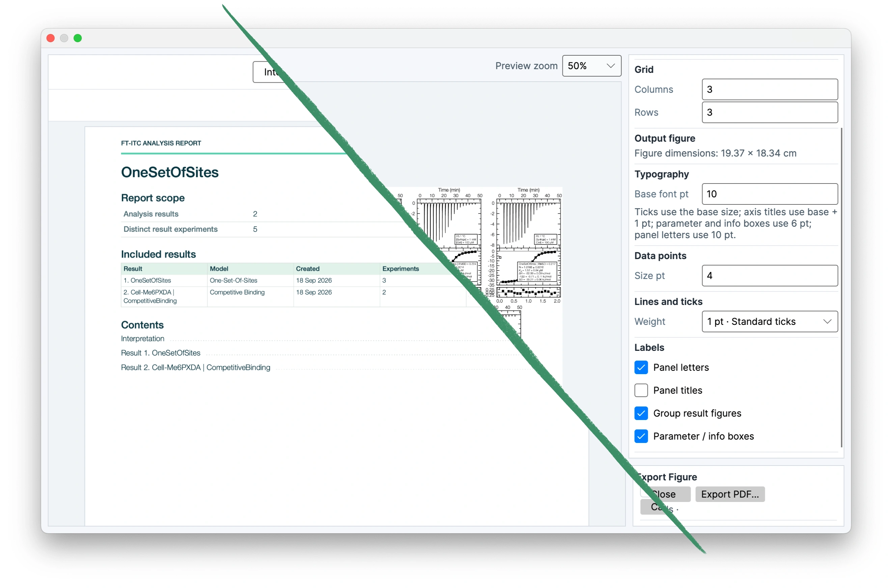
Task: Click the 'Typography' section heading
Action: [662, 174]
